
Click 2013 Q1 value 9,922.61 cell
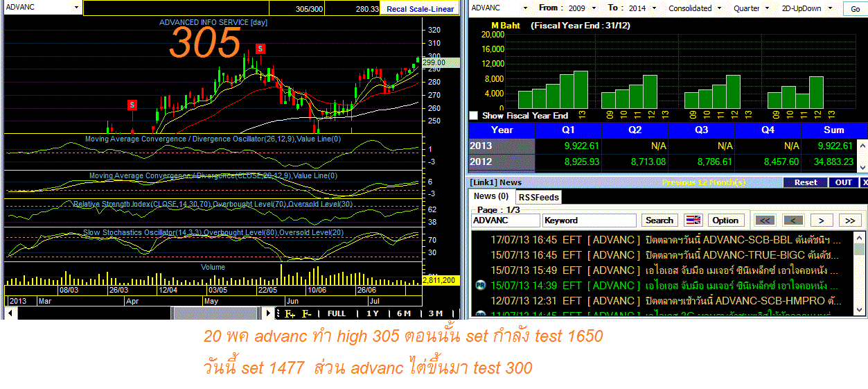coord(569,146)
